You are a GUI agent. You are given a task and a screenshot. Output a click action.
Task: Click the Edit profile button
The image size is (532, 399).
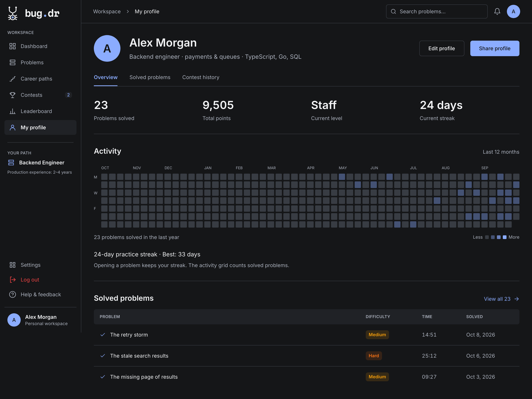tap(441, 48)
